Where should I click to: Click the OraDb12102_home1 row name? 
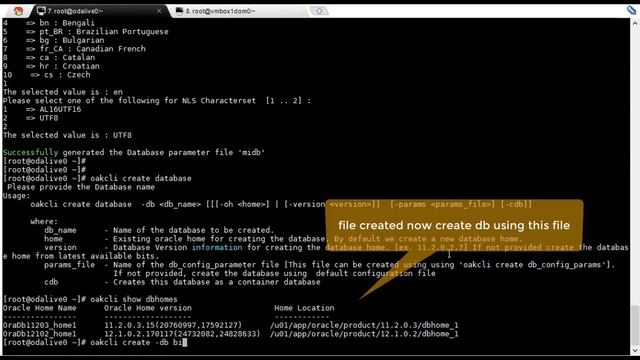point(40,334)
